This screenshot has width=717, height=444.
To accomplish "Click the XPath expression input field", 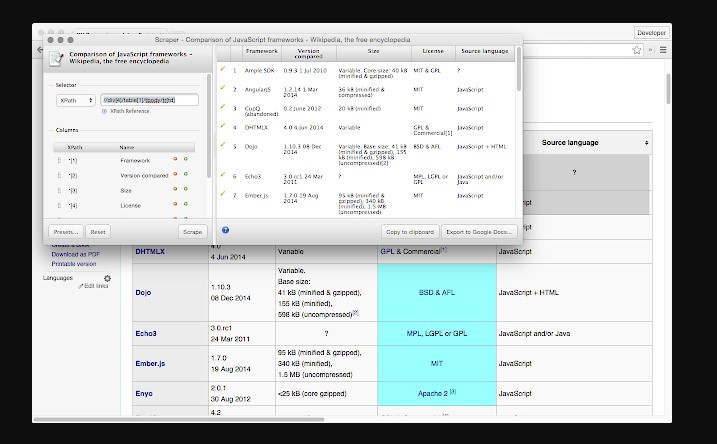I will [x=150, y=100].
